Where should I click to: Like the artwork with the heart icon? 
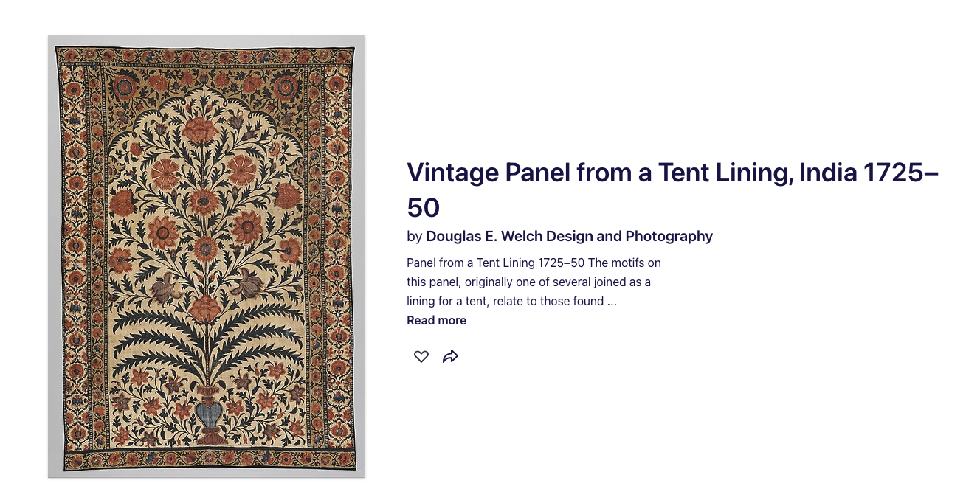click(x=421, y=357)
